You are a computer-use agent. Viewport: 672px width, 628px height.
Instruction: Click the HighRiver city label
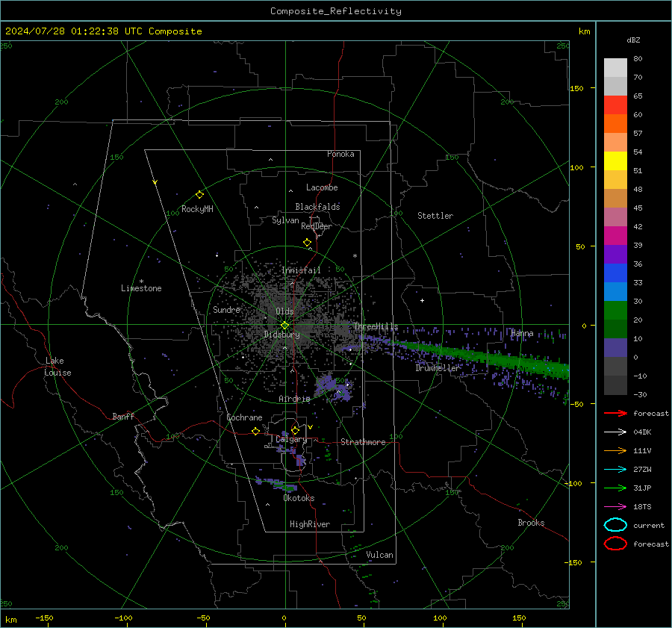[x=310, y=524]
